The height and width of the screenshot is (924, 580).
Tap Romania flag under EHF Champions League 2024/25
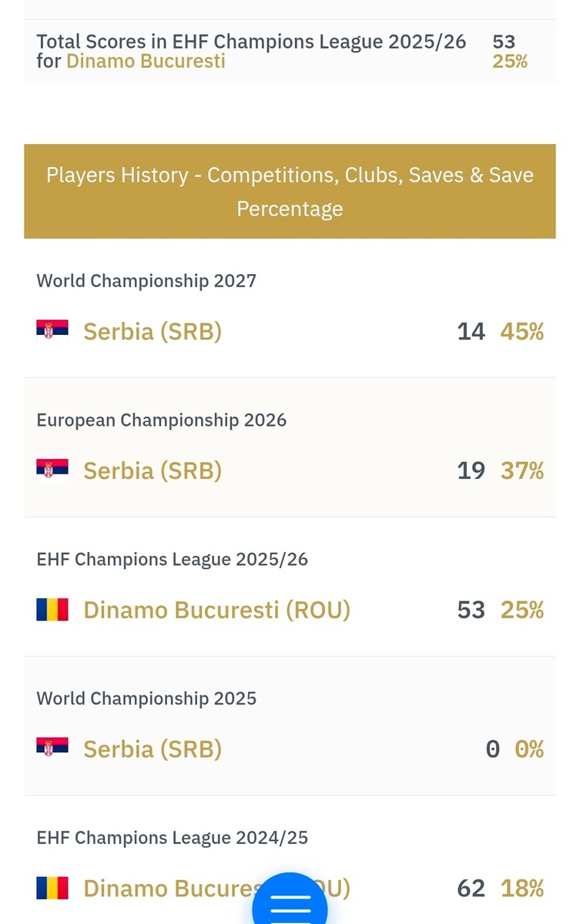tap(52, 888)
